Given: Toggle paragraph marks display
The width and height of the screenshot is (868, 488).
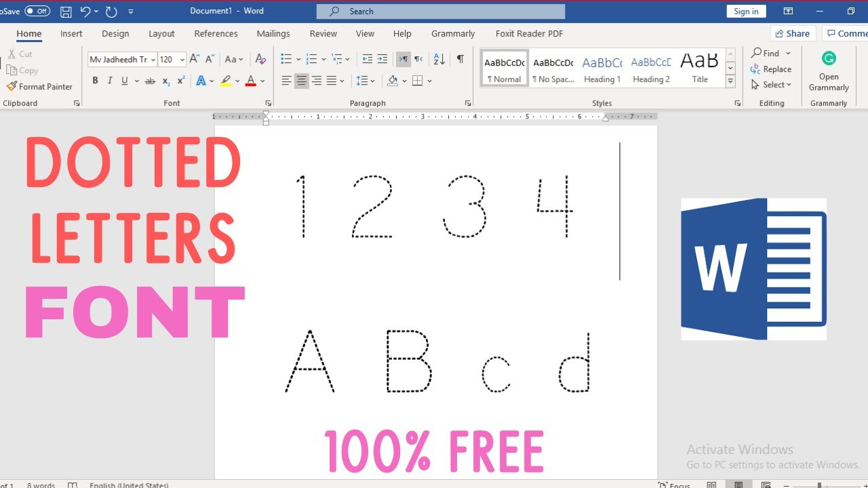Looking at the screenshot, I should [460, 59].
